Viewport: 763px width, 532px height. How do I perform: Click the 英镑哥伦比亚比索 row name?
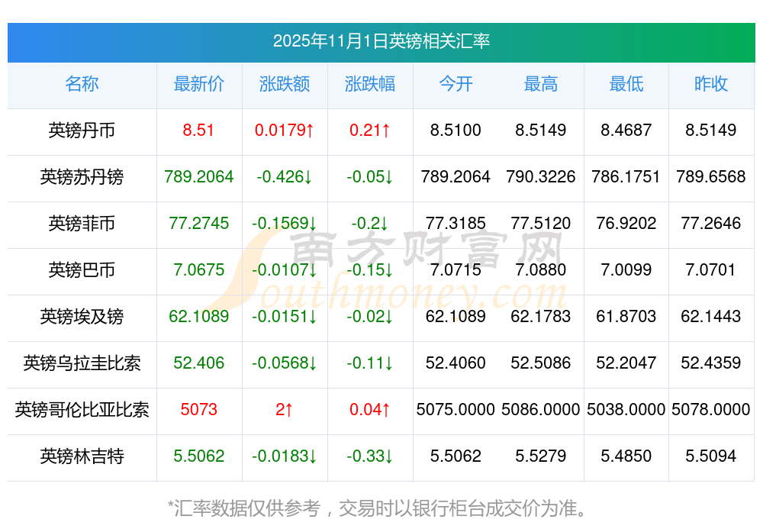tap(82, 410)
